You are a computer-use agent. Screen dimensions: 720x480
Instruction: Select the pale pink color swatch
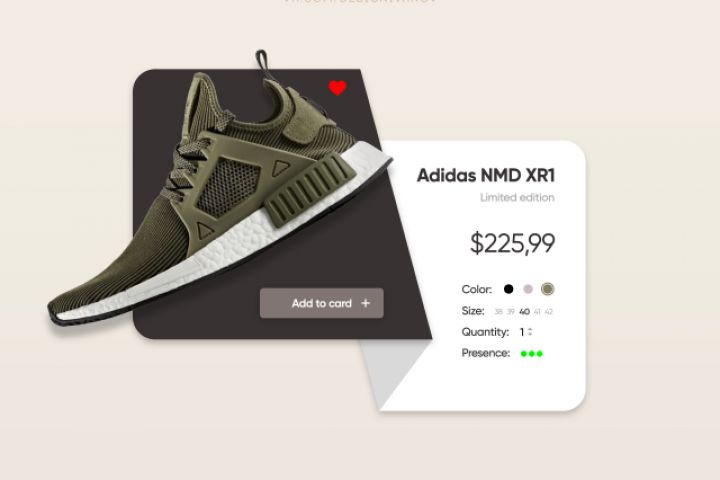tap(528, 289)
